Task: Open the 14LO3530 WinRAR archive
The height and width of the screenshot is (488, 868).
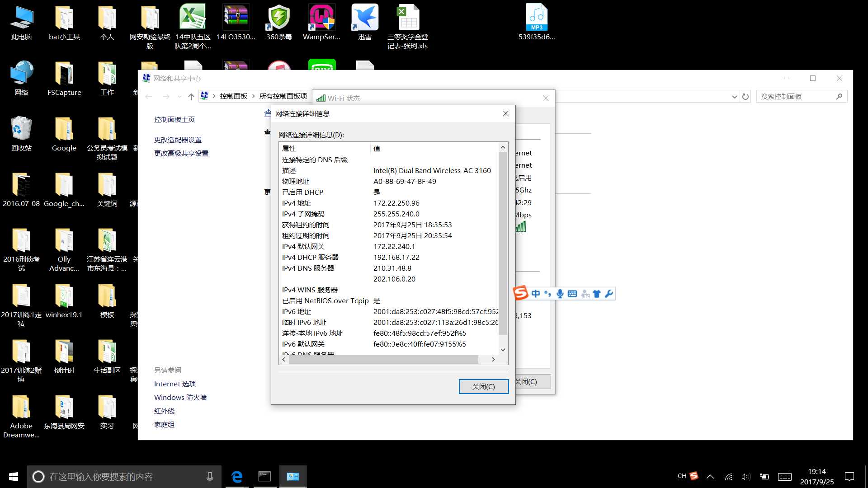Action: pos(236,23)
